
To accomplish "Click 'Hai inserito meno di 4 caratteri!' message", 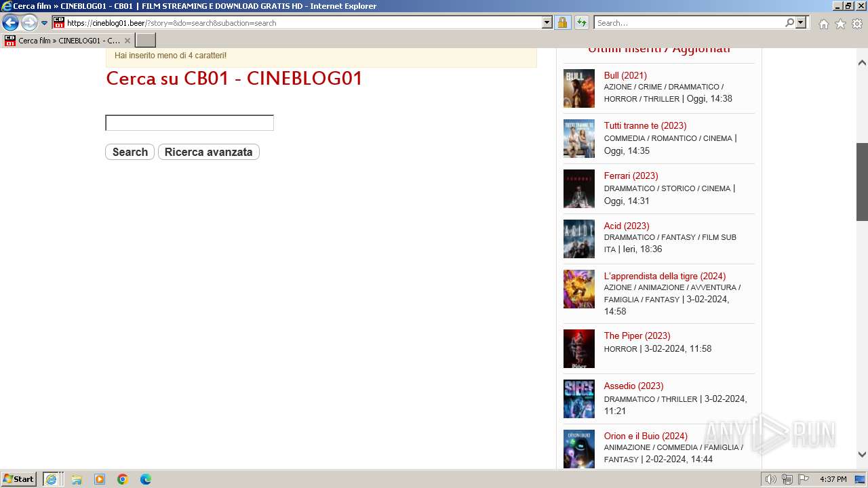I will 170,56.
